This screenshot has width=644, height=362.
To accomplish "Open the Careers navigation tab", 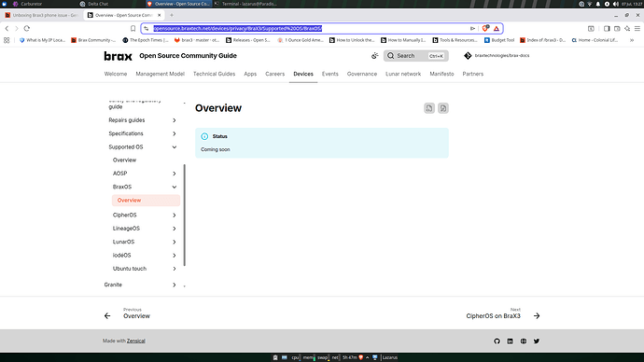I will [274, 74].
